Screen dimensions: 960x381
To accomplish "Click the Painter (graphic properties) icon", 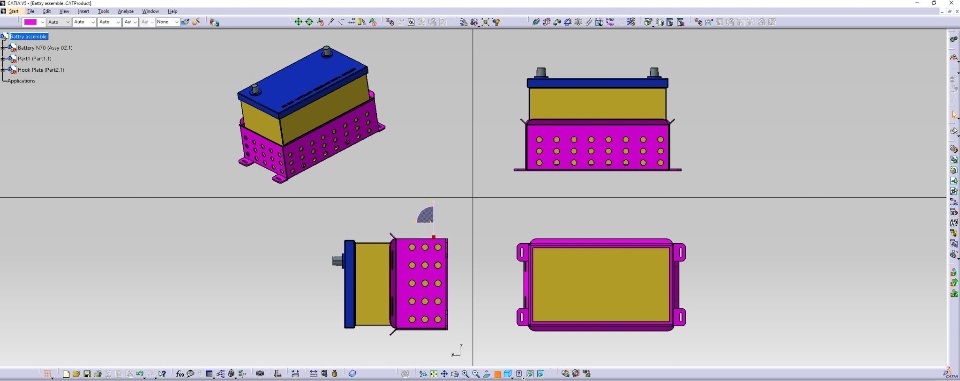I will 186,21.
